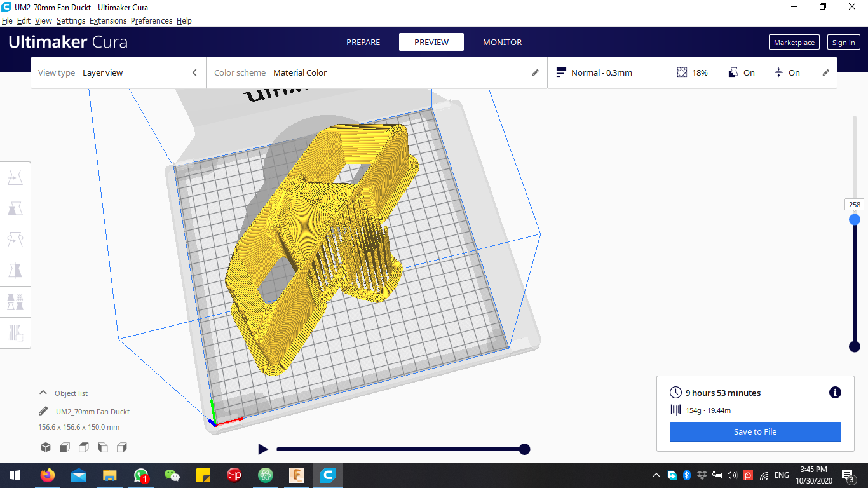Switch camera to left side view icon
Image resolution: width=868 pixels, height=488 pixels.
(x=103, y=447)
